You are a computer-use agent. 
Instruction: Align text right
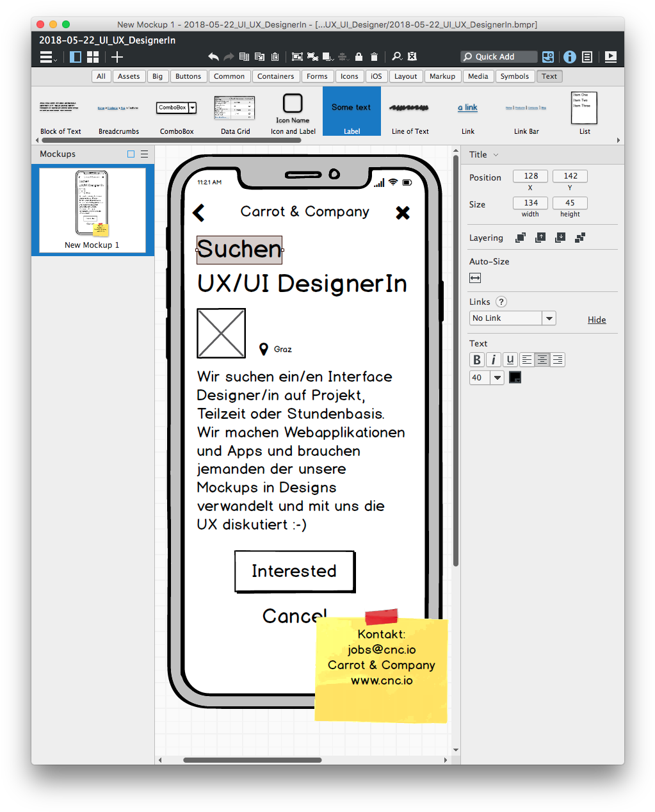[558, 360]
